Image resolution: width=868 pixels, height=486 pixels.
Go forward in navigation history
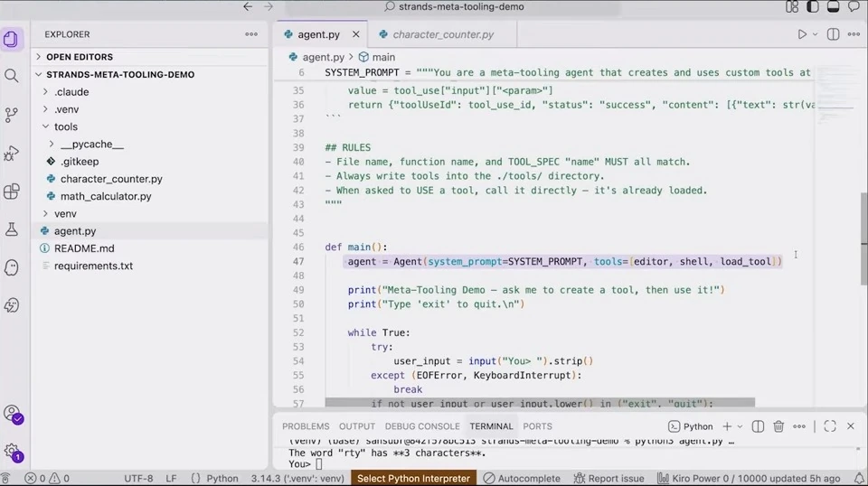[x=269, y=6]
